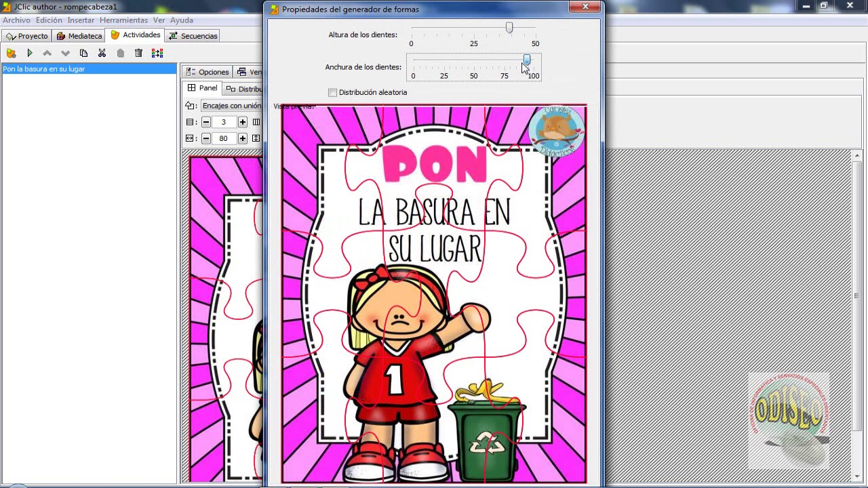
Task: Switch to the Secuencias tab
Action: pyautogui.click(x=193, y=36)
